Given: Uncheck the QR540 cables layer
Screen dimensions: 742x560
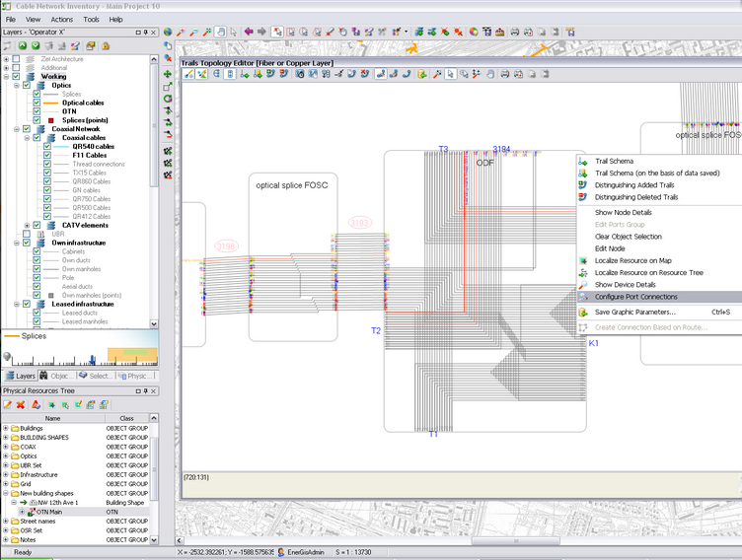Looking at the screenshot, I should [x=48, y=146].
